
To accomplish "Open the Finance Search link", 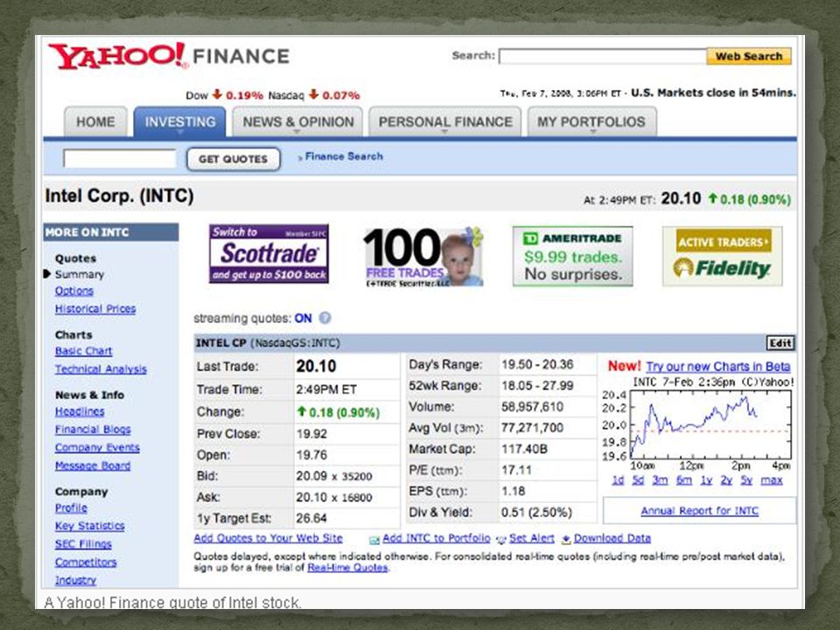I will (x=343, y=157).
